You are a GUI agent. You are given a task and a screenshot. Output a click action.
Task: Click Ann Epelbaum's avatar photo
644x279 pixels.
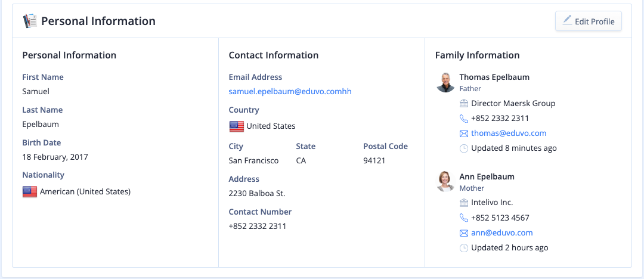(445, 182)
